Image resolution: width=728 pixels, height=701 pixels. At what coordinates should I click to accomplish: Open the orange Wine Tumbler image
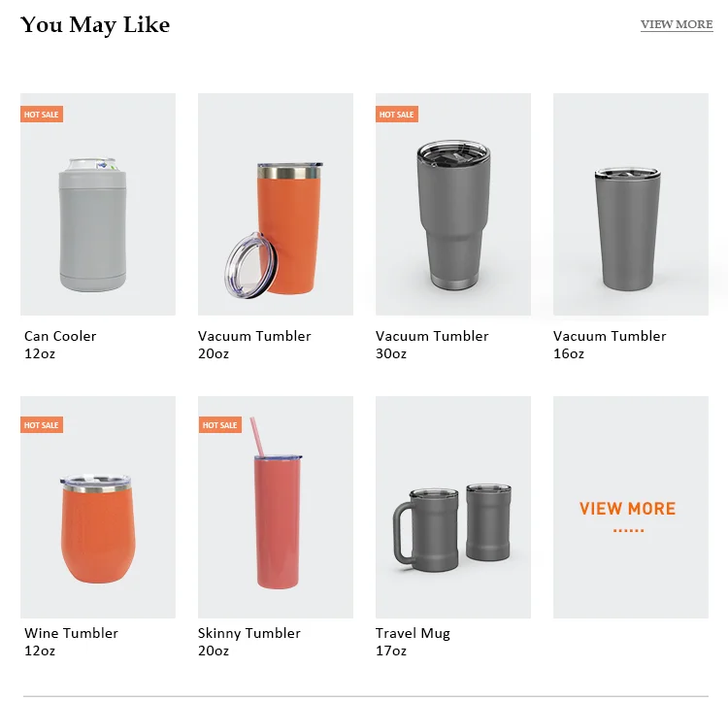click(x=98, y=507)
